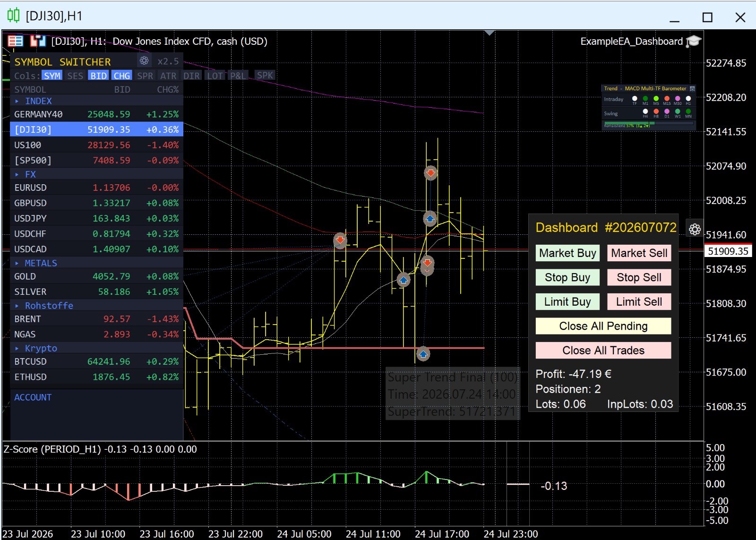The image size is (756, 540).
Task: Click the D1 purple Swing dot
Action: tap(667, 111)
